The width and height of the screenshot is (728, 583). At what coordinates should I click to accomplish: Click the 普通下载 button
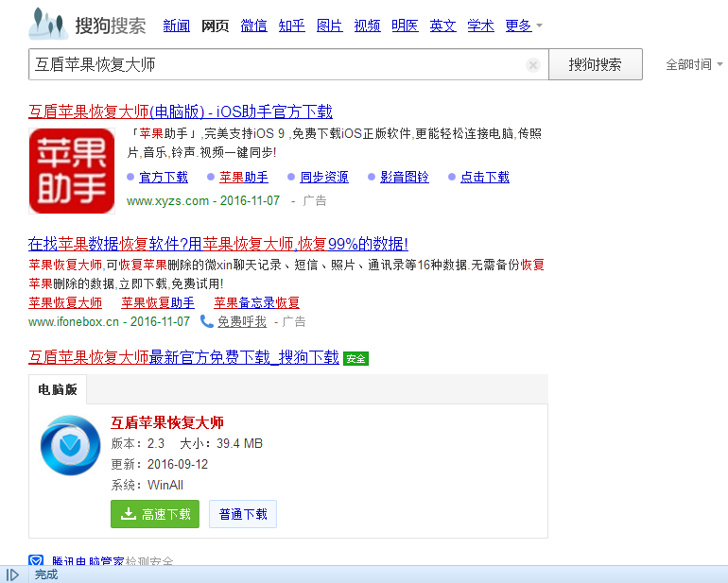pos(243,514)
